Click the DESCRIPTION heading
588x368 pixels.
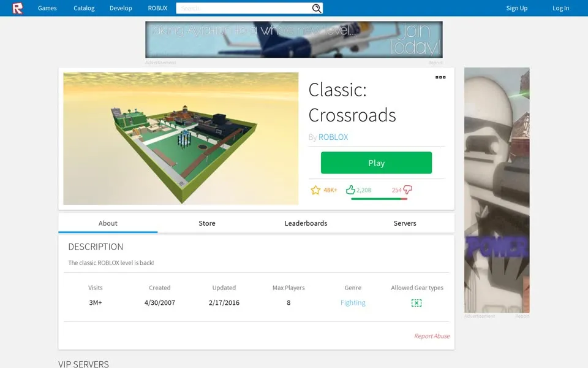click(x=96, y=247)
